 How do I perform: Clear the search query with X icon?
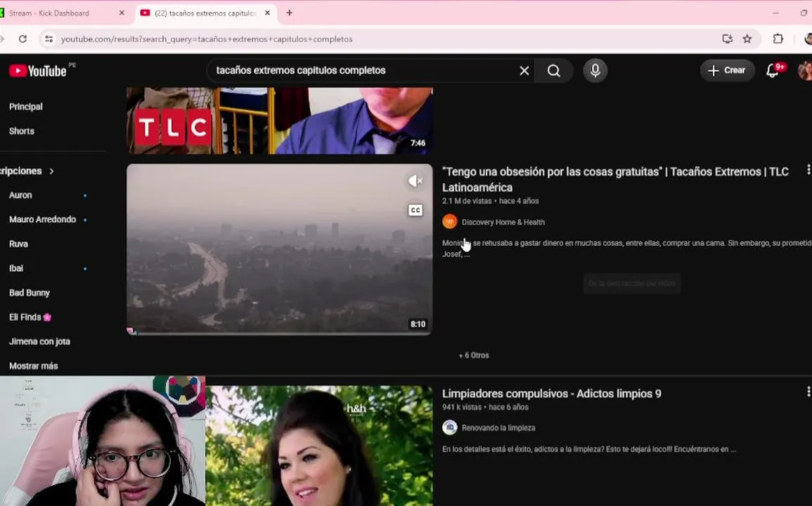click(524, 70)
